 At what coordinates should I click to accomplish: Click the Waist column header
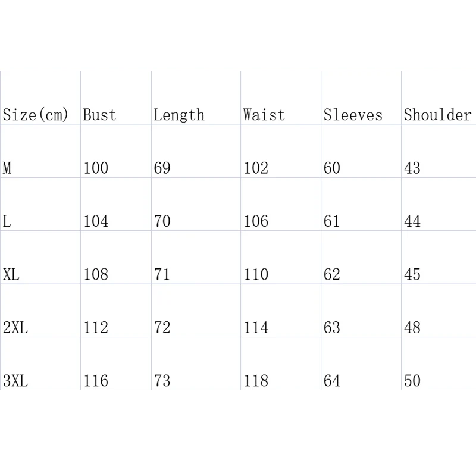click(281, 98)
